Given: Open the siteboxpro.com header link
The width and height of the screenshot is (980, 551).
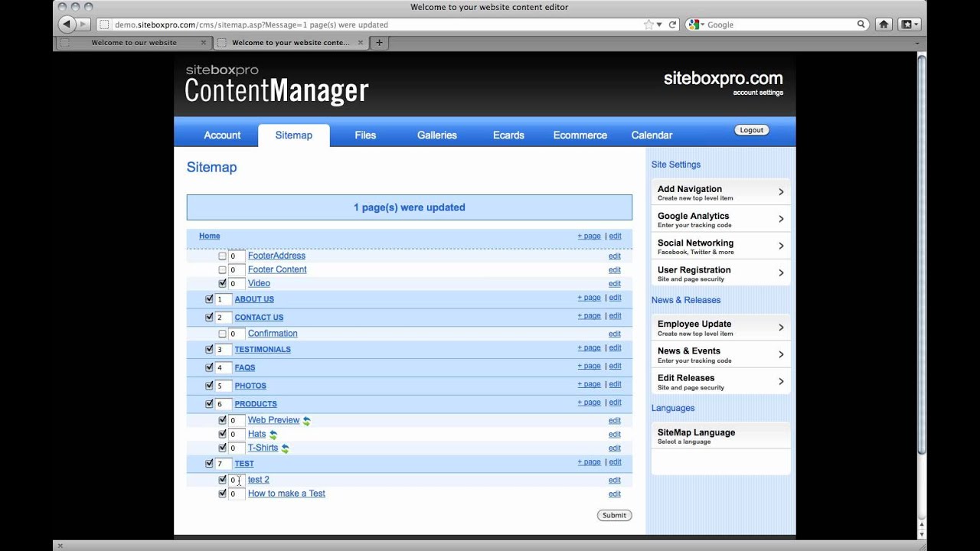Looking at the screenshot, I should [724, 78].
